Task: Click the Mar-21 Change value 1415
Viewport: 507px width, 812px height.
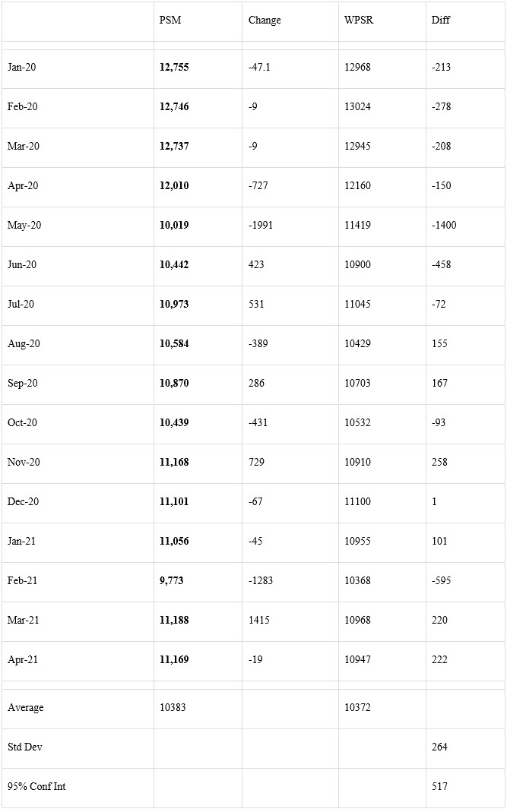Action: pyautogui.click(x=258, y=620)
